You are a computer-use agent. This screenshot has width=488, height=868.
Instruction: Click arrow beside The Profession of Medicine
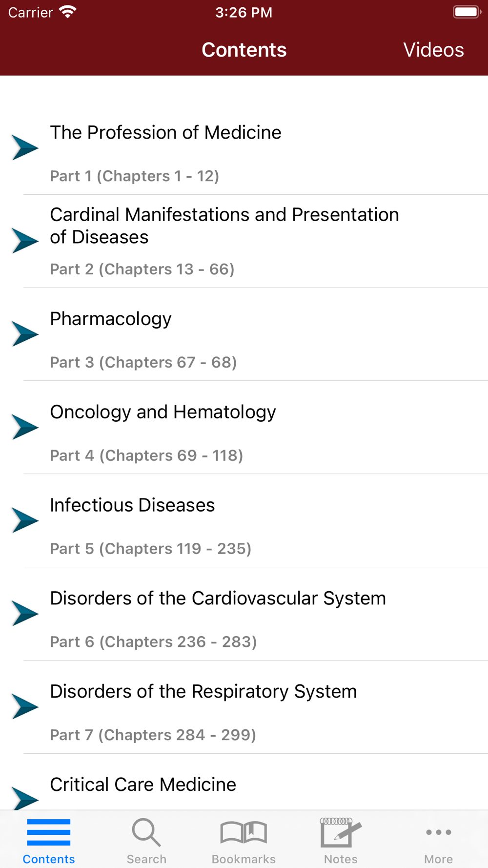click(x=25, y=147)
